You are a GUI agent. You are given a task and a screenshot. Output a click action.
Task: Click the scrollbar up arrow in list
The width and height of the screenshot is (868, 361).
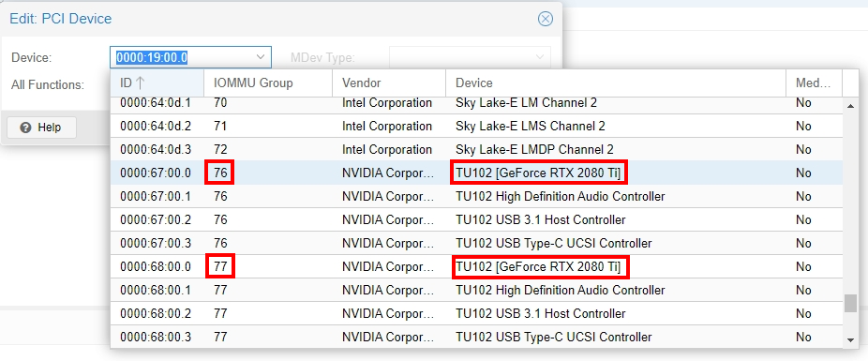(x=850, y=106)
